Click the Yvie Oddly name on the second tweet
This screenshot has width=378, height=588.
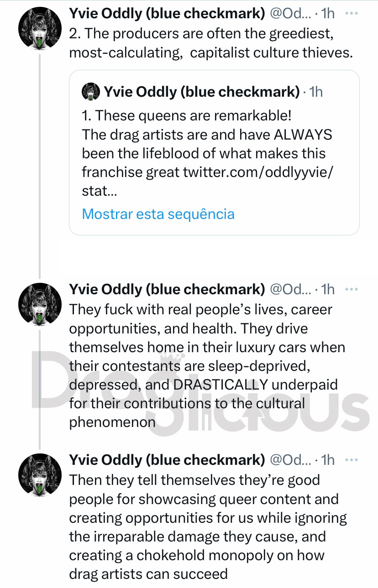tap(167, 290)
